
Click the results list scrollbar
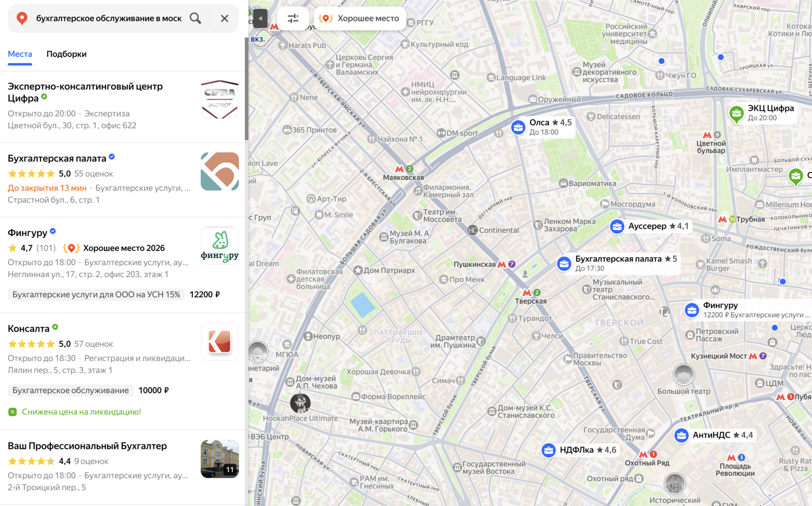246,89
